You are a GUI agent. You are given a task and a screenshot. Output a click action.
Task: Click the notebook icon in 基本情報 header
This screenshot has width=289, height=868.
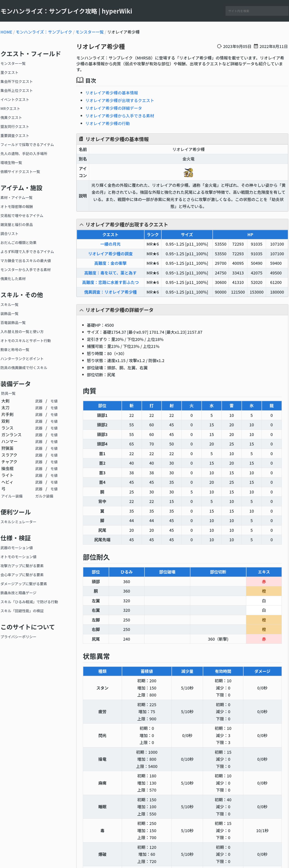point(81,139)
